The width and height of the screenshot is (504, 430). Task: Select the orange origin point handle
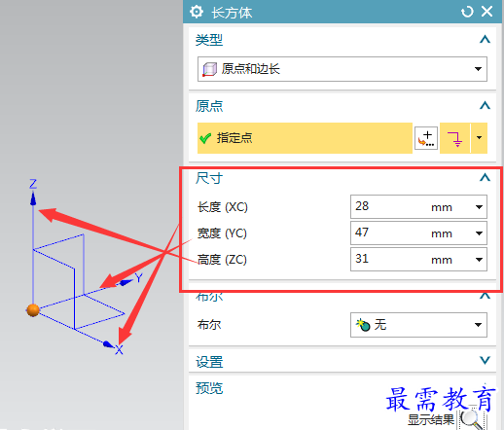(33, 310)
